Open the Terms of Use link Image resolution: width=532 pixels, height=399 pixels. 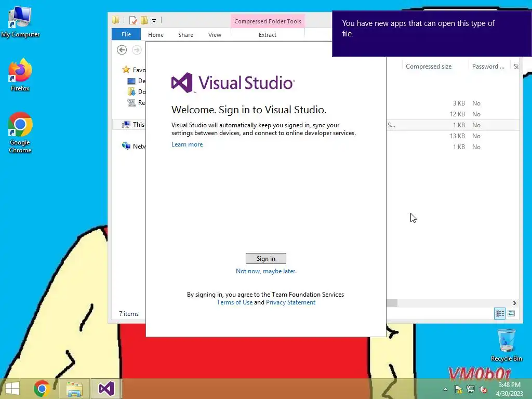(234, 302)
